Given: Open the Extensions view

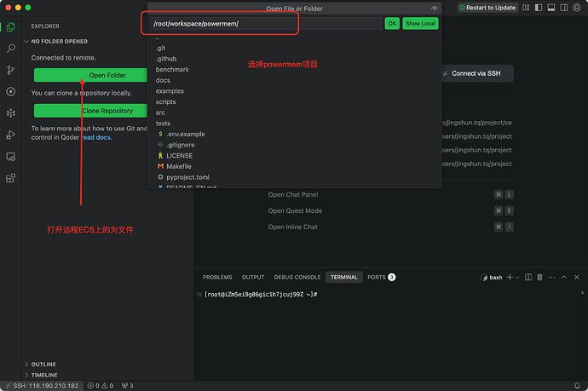Looking at the screenshot, I should pos(10,179).
